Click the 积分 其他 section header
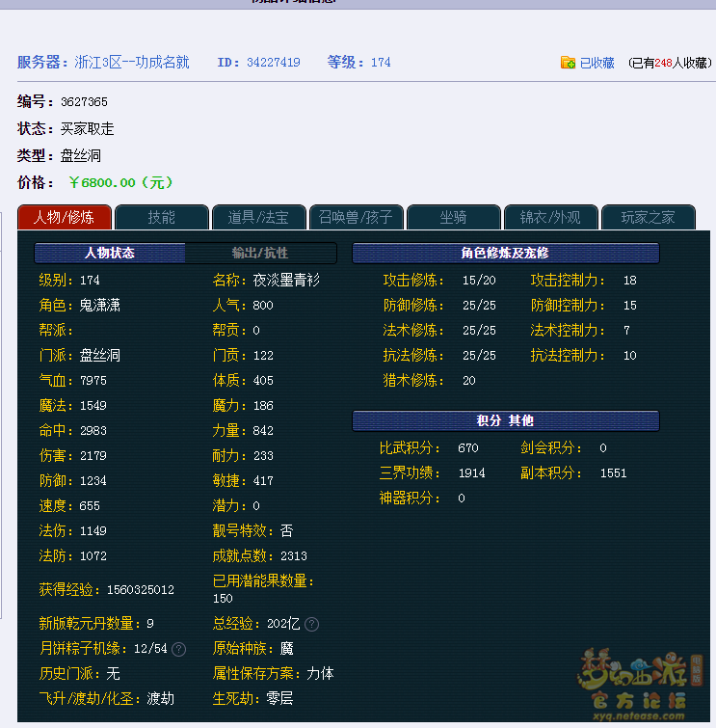The width and height of the screenshot is (716, 728). [x=505, y=420]
